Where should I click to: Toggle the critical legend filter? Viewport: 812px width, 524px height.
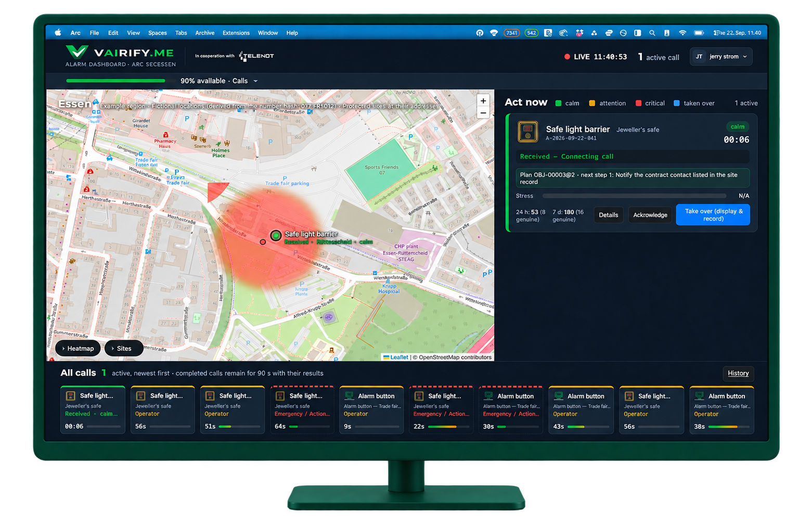point(650,103)
